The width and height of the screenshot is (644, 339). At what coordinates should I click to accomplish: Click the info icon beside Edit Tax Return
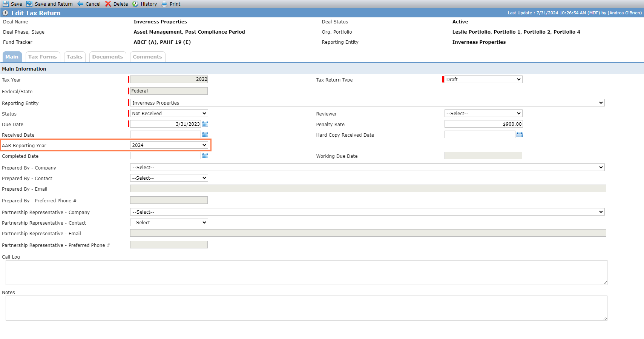tap(5, 13)
